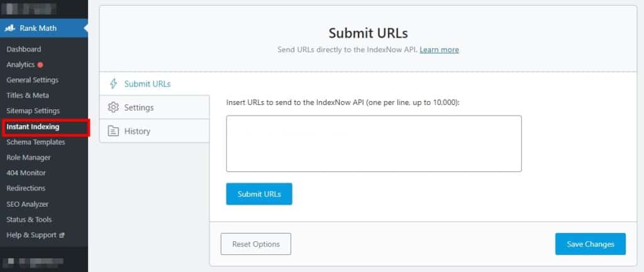The height and width of the screenshot is (272, 644).
Task: Click the Reset Options button
Action: coord(256,244)
